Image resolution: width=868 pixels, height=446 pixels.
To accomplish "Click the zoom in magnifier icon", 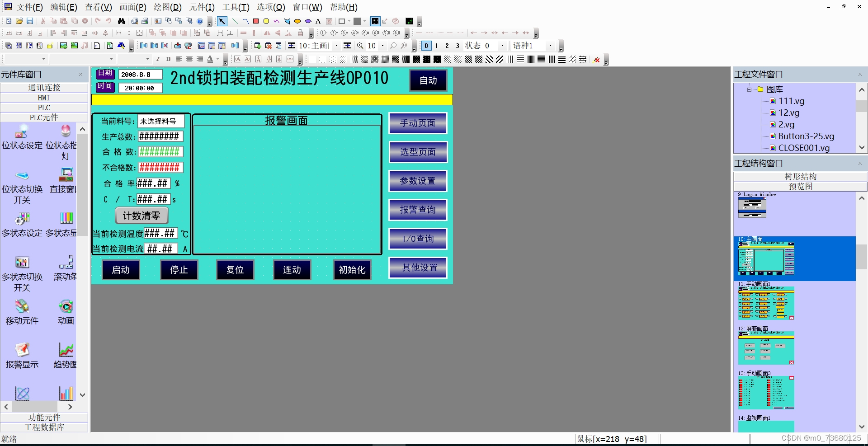I will pyautogui.click(x=360, y=46).
